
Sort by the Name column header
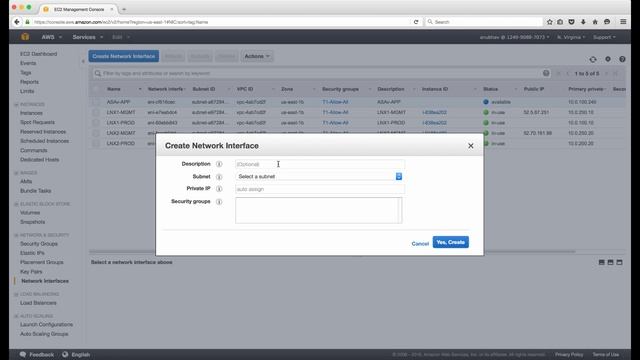[x=113, y=89]
